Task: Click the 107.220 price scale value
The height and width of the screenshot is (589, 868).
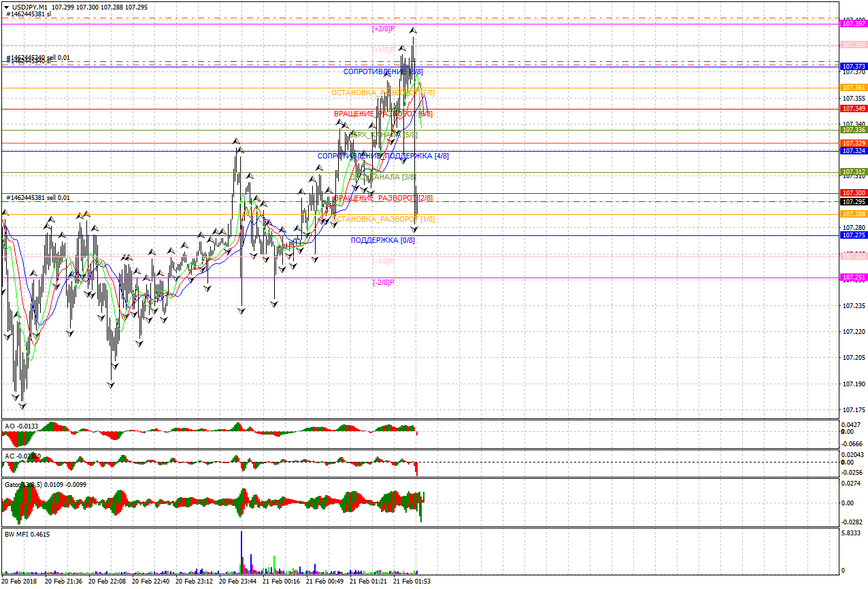Action: 854,332
